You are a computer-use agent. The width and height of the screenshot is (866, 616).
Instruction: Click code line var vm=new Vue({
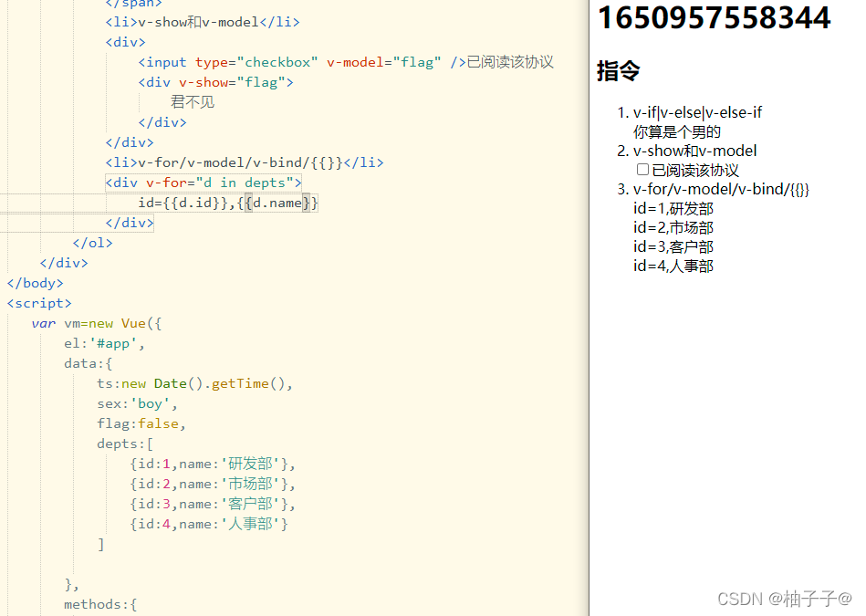click(97, 323)
